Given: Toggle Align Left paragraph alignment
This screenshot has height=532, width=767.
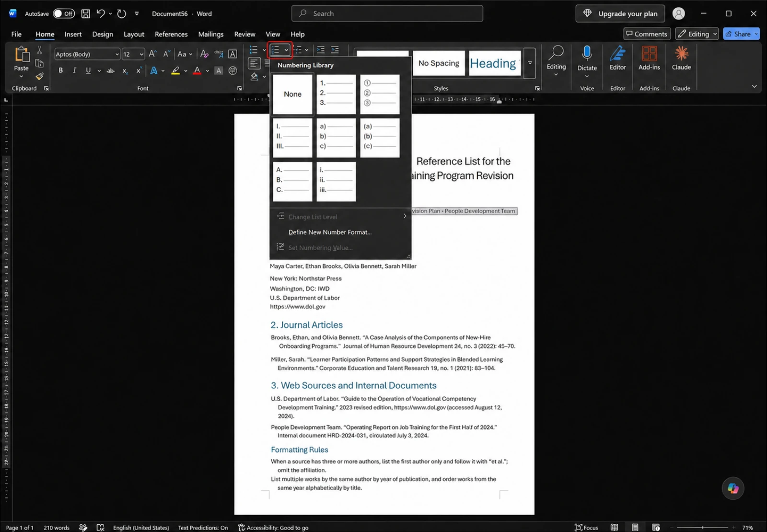Looking at the screenshot, I should tap(254, 63).
